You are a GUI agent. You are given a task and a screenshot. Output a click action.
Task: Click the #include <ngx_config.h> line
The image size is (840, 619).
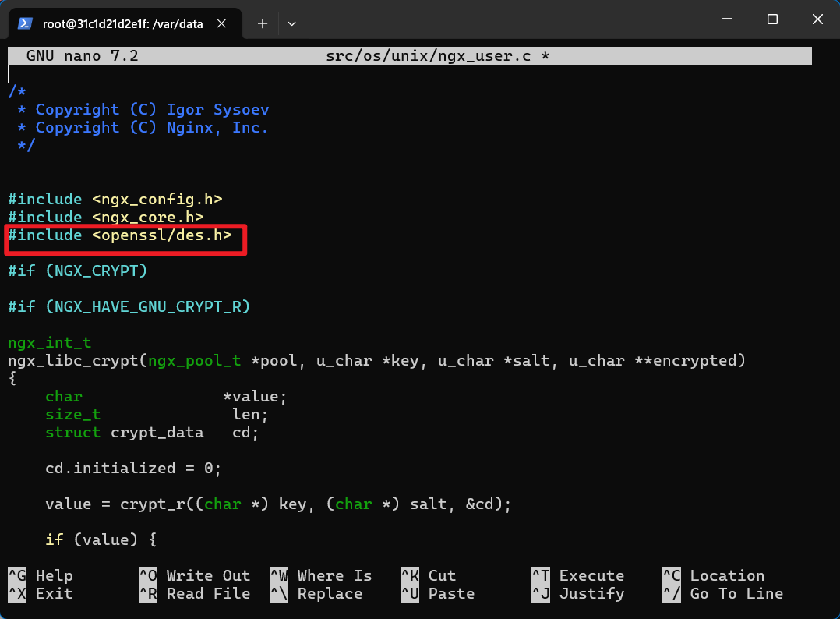tap(115, 200)
